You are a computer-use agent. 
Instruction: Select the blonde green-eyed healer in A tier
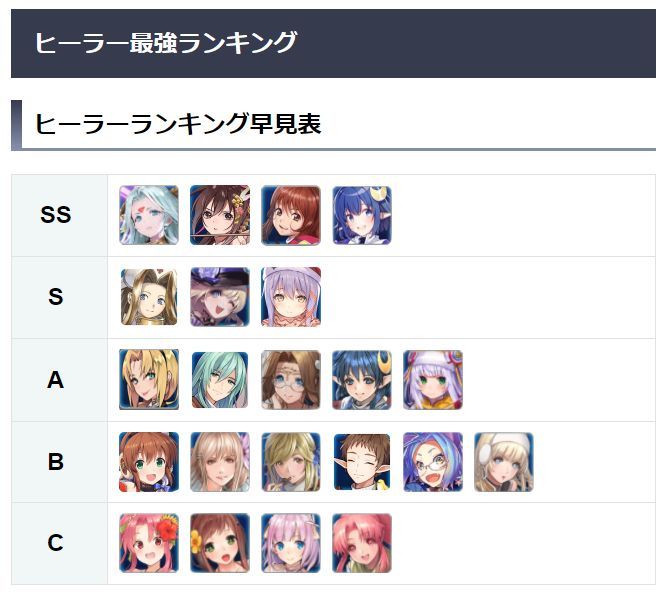149,380
